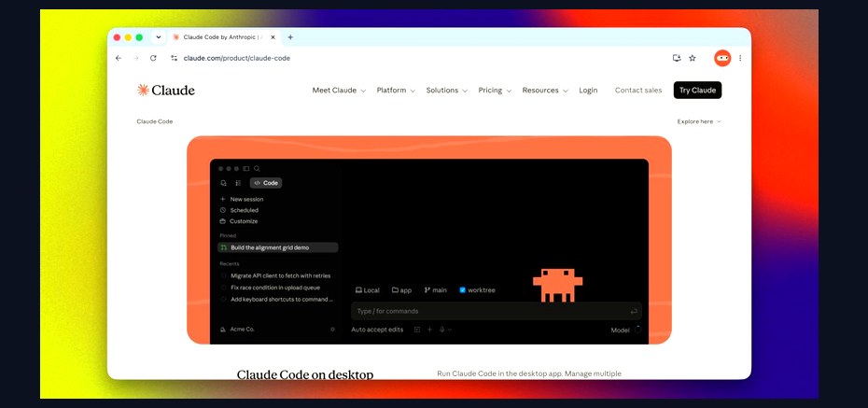Click the orange pixel creature mascot
Viewport: 868px width, 408px height.
[x=557, y=286]
